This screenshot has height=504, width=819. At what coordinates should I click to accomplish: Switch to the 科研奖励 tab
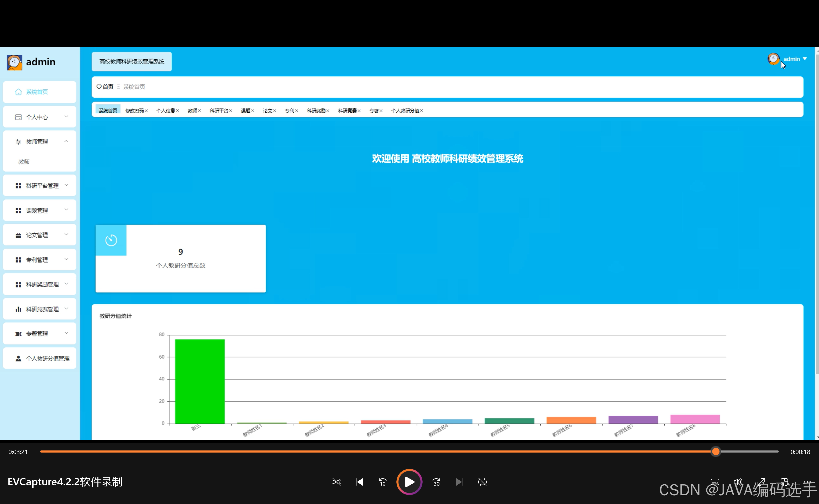(x=316, y=111)
